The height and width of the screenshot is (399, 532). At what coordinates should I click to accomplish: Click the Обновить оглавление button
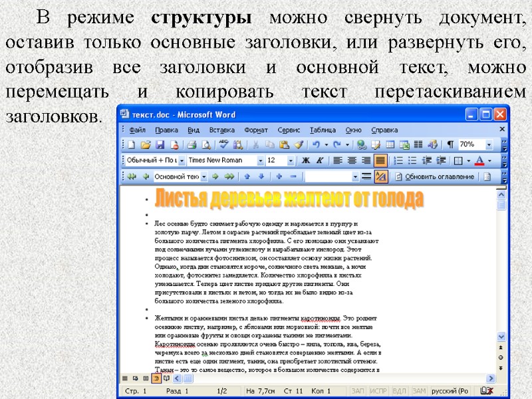(x=439, y=178)
